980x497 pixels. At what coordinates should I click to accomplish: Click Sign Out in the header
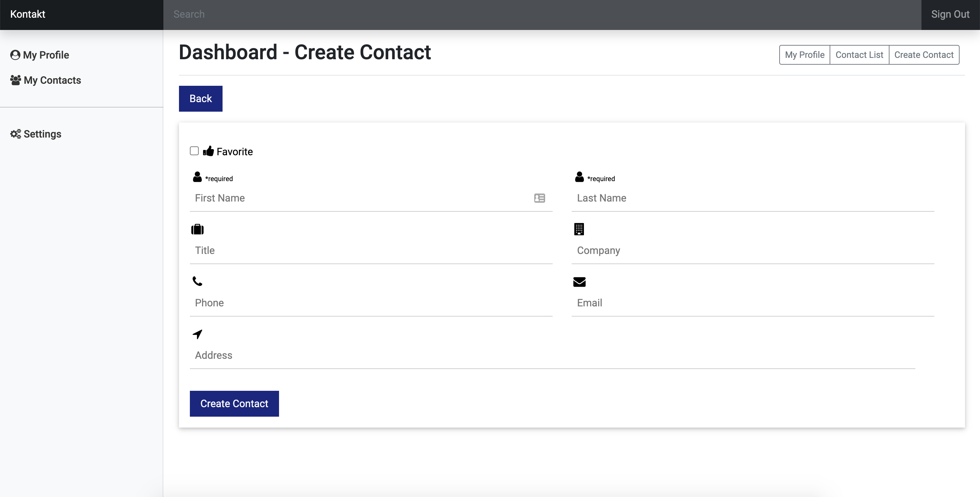[950, 14]
